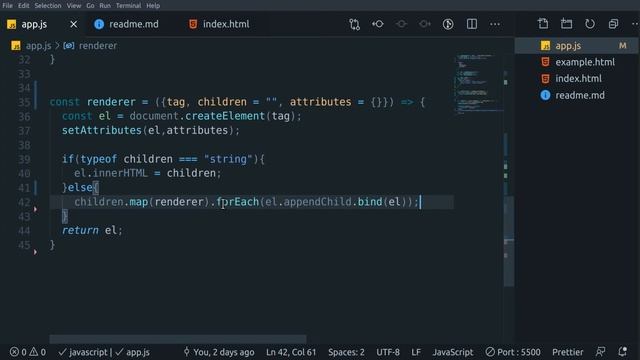Click the feedback icon in status bar
This screenshot has width=640, height=360.
[600, 351]
